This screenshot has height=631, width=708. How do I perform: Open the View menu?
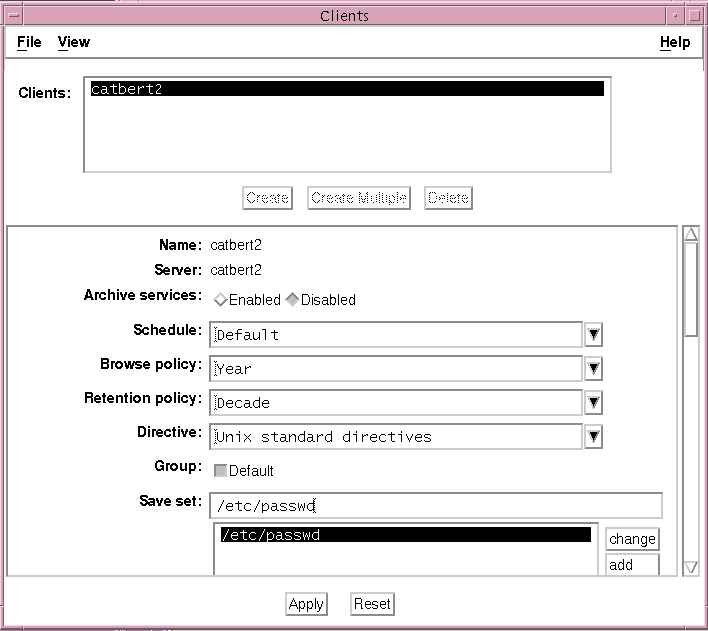point(73,42)
